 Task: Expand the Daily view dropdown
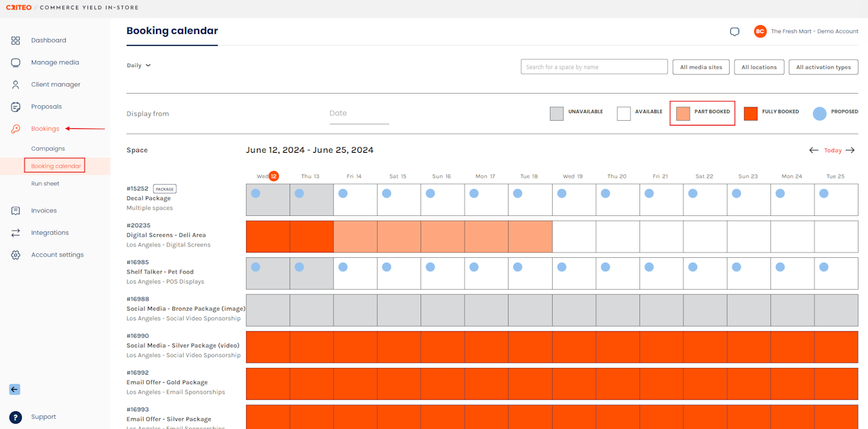[x=139, y=66]
